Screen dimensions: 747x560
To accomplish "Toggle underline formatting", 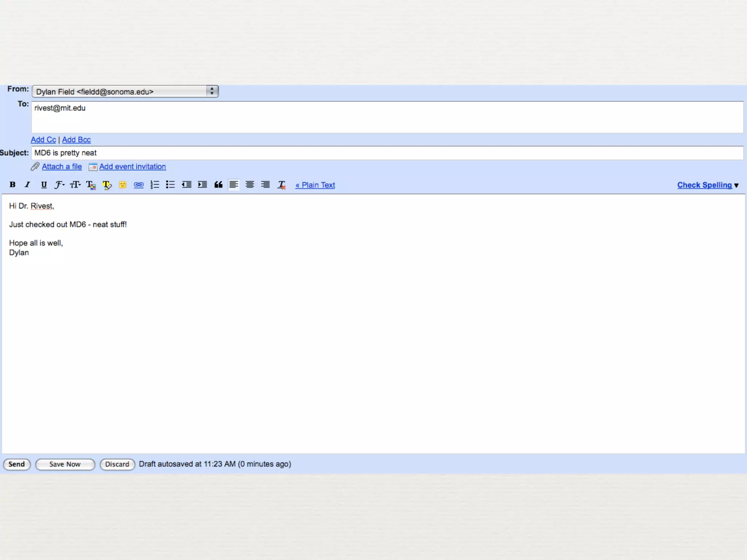I will [44, 184].
